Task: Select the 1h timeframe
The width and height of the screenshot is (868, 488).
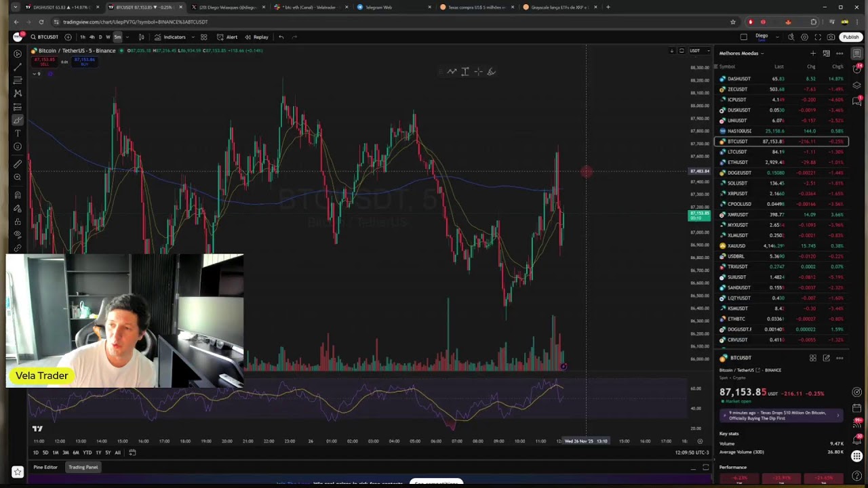Action: pyautogui.click(x=83, y=37)
